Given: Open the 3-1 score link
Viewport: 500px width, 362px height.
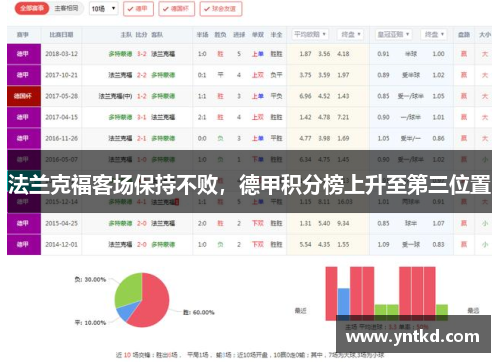Looking at the screenshot, I should [x=142, y=117].
